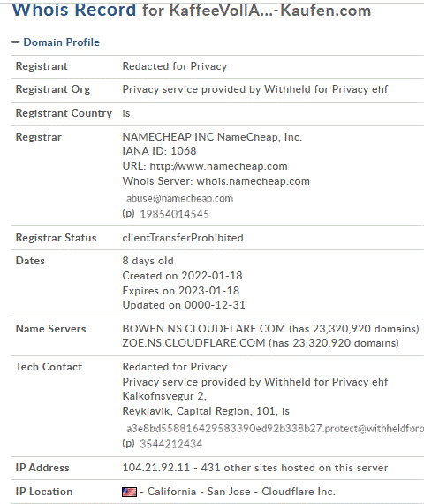Select the Expires on 2023-01-18 date
The width and height of the screenshot is (424, 504).
[x=181, y=291]
